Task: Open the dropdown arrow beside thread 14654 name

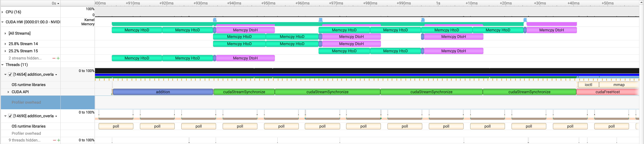Action: (56, 75)
